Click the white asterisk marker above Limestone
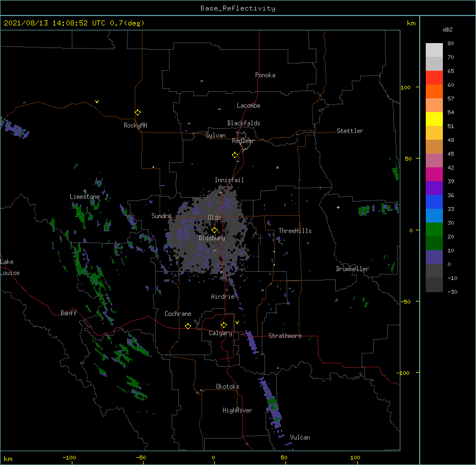Viewport: 476px width, 465px height. click(85, 191)
